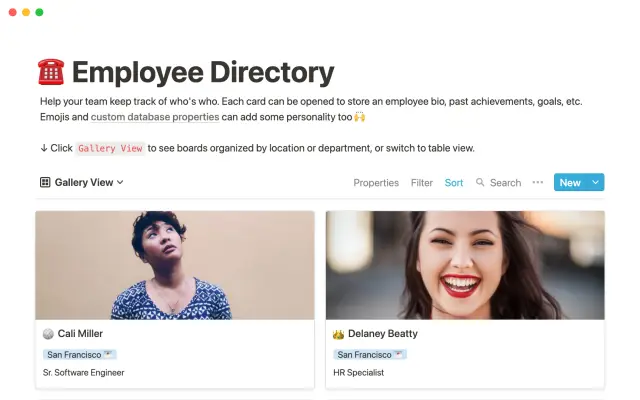This screenshot has height=400, width=640.
Task: Click the search magnifier icon
Action: (x=480, y=182)
